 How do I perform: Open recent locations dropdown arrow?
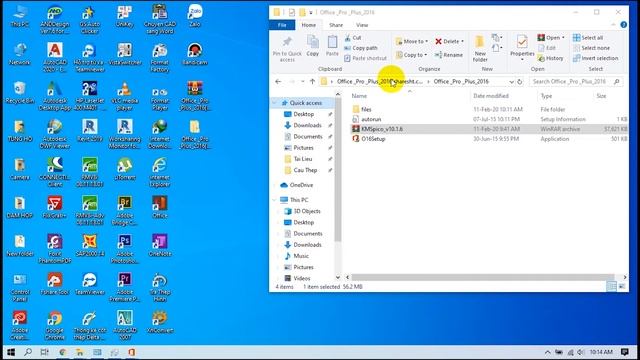click(302, 82)
